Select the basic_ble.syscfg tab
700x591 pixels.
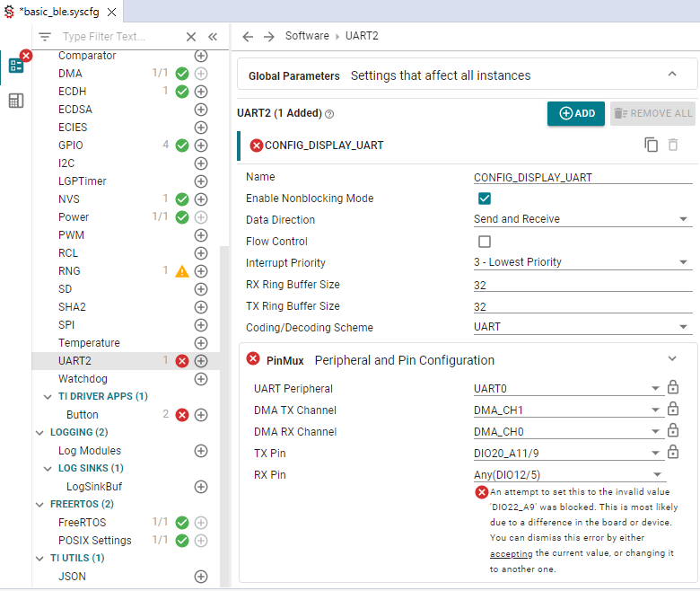coord(61,11)
